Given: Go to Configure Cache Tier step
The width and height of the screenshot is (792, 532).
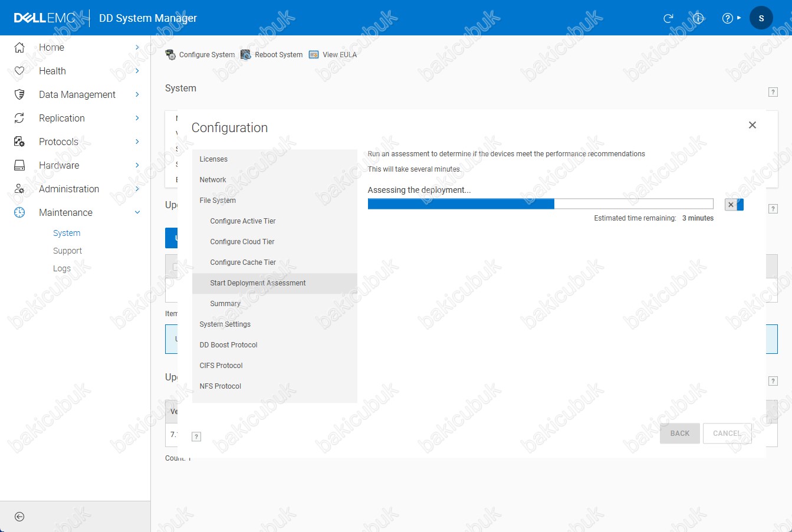Looking at the screenshot, I should 275,262.
